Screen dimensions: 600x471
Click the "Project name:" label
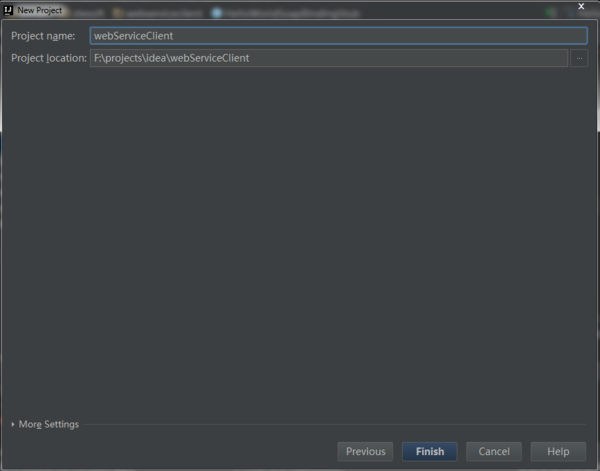point(43,36)
